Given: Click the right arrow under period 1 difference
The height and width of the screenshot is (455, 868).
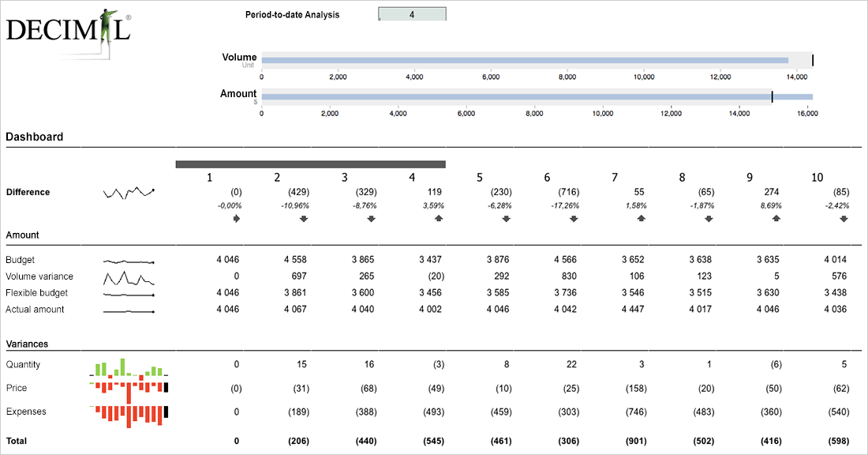Looking at the screenshot, I should 237,219.
